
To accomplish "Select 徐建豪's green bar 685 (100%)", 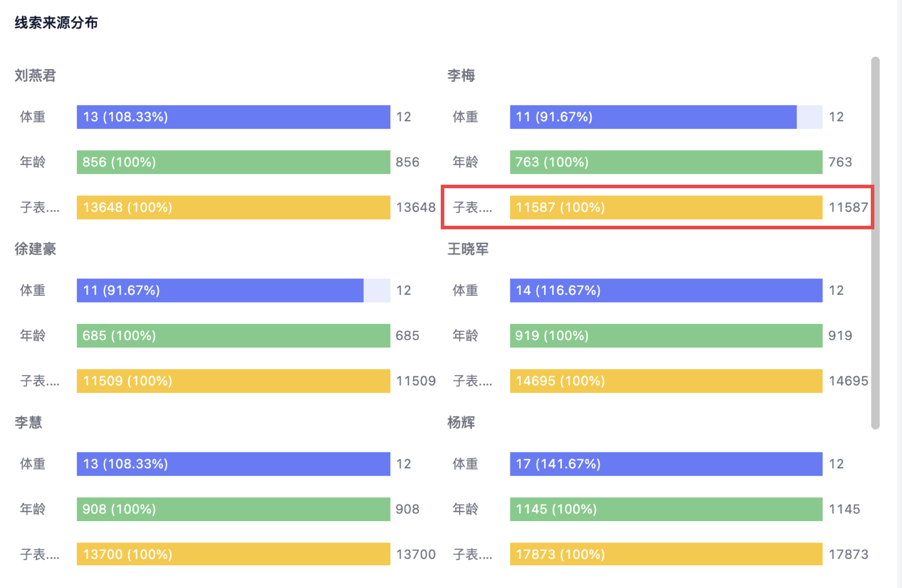I will click(233, 335).
